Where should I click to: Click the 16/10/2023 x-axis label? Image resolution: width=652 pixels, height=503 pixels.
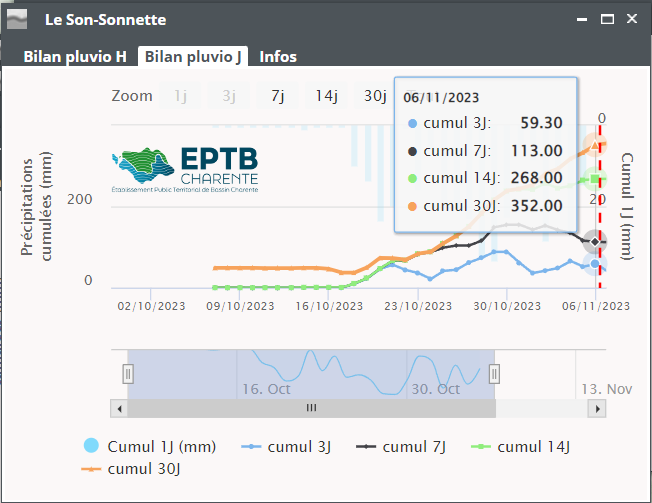coord(329,306)
